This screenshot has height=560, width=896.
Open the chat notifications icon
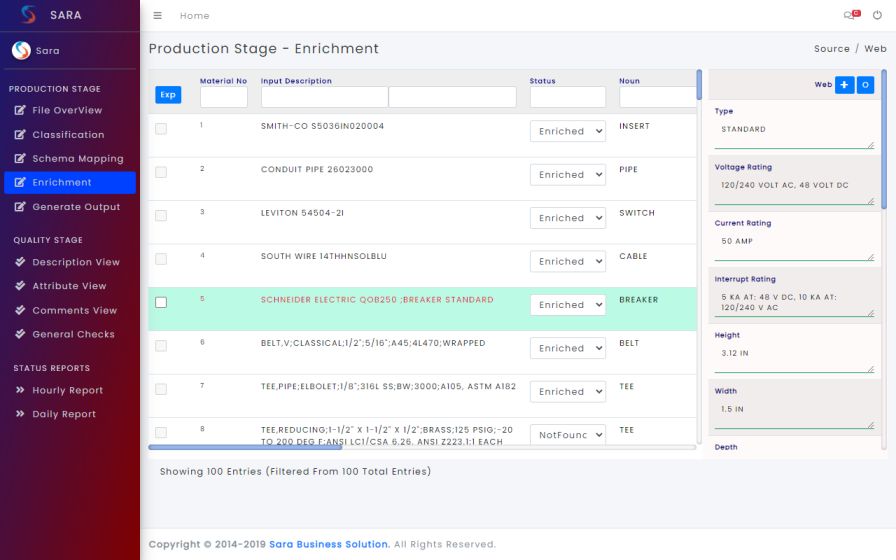(x=851, y=15)
